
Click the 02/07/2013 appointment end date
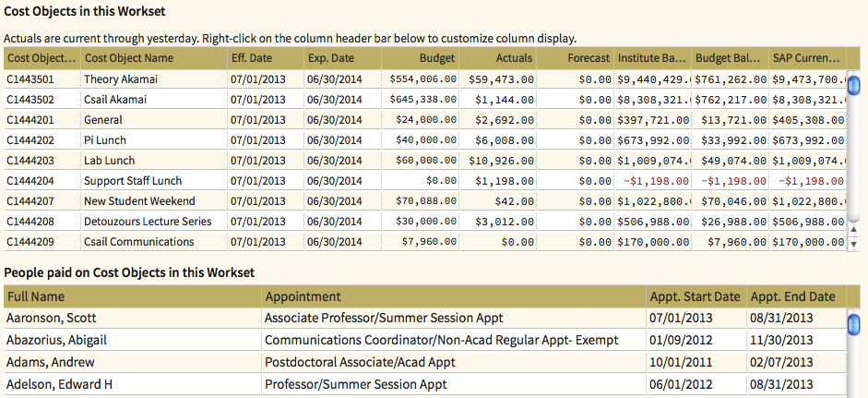pos(781,362)
